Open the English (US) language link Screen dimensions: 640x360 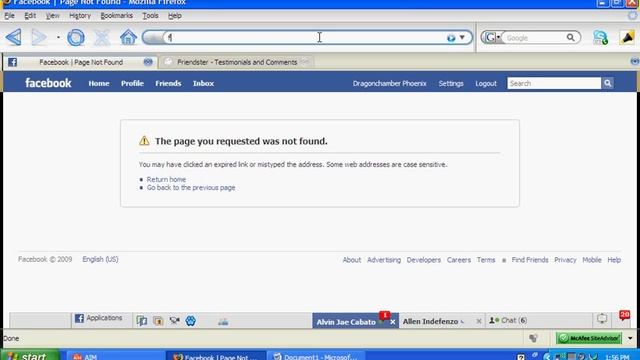click(x=100, y=259)
